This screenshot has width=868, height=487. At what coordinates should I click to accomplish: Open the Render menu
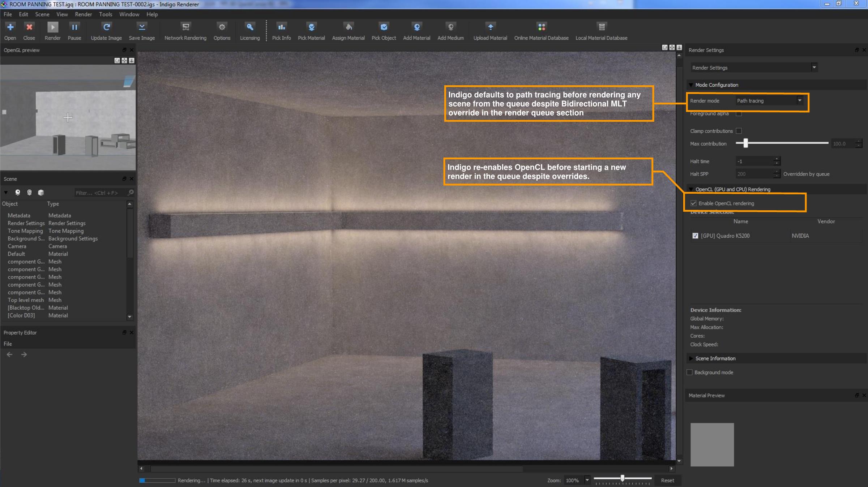pyautogui.click(x=83, y=14)
